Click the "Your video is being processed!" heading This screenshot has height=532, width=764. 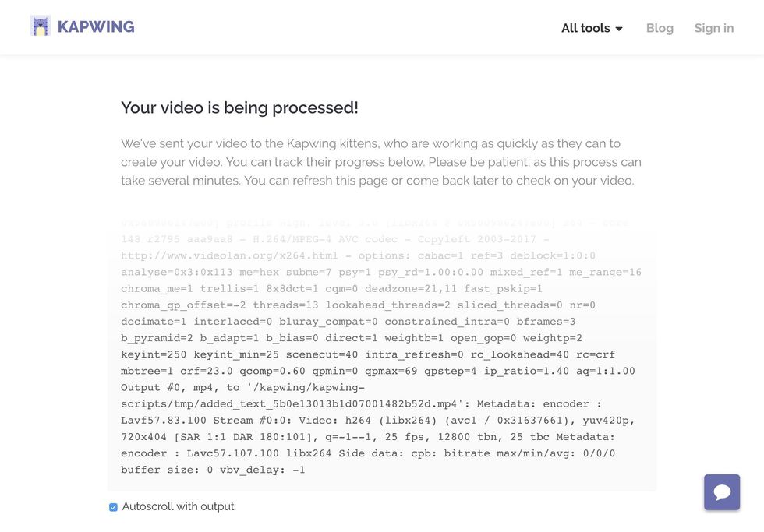239,107
